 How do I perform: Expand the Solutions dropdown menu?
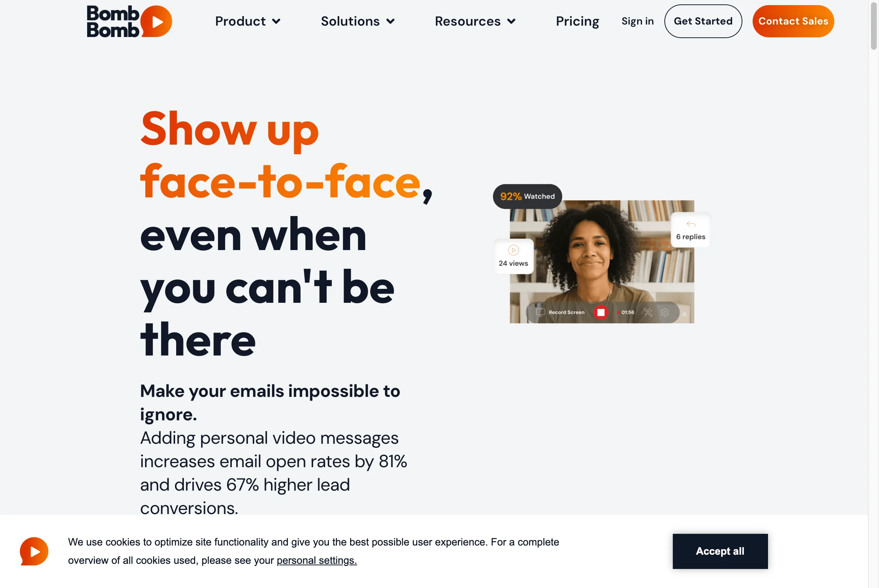click(357, 21)
